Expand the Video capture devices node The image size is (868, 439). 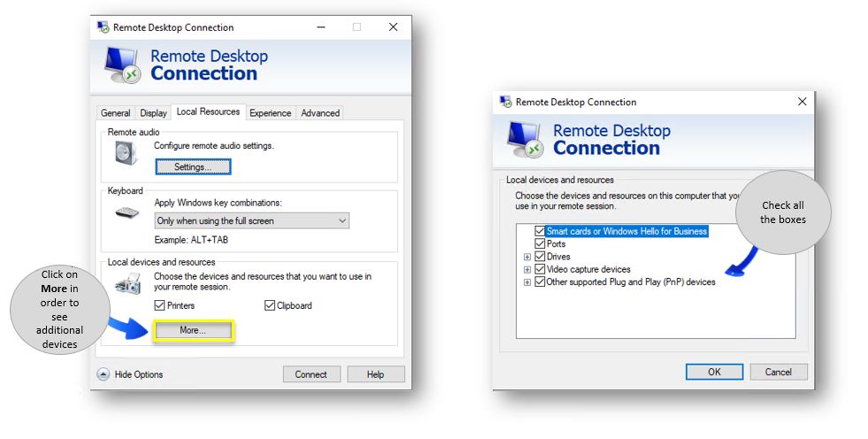pos(527,269)
